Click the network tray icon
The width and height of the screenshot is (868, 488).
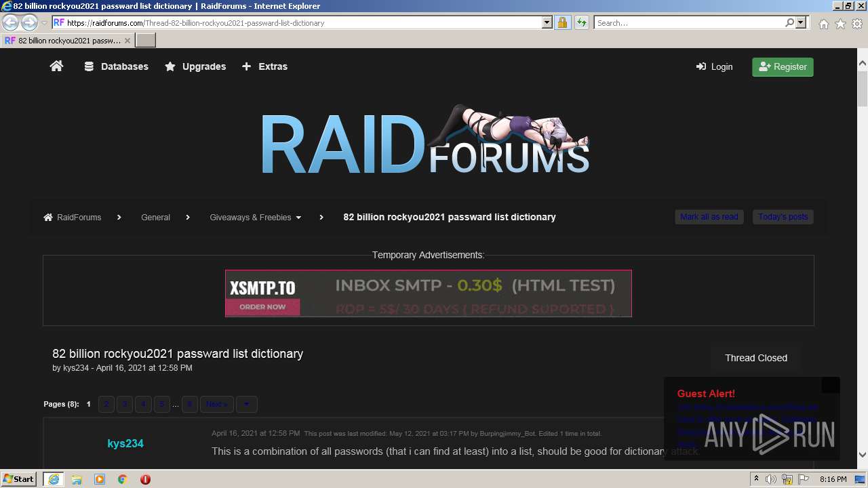[787, 479]
